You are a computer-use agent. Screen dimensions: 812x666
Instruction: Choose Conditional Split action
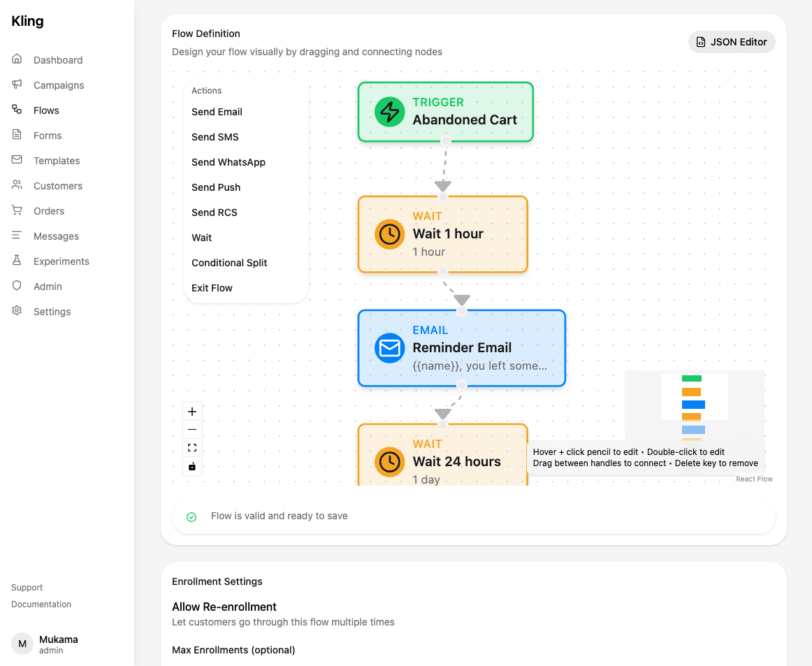coord(229,263)
